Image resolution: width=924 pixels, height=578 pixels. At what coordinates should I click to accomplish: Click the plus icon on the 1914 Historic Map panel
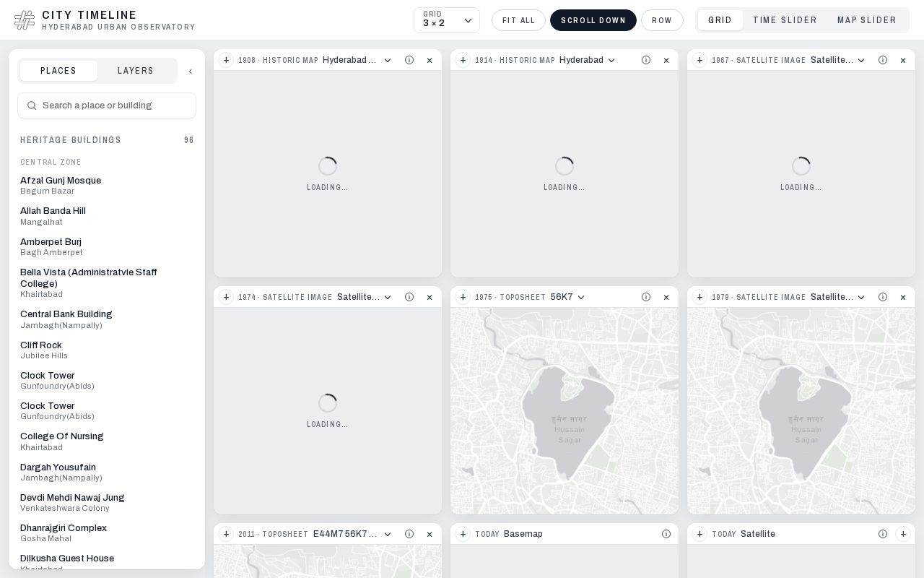click(463, 60)
